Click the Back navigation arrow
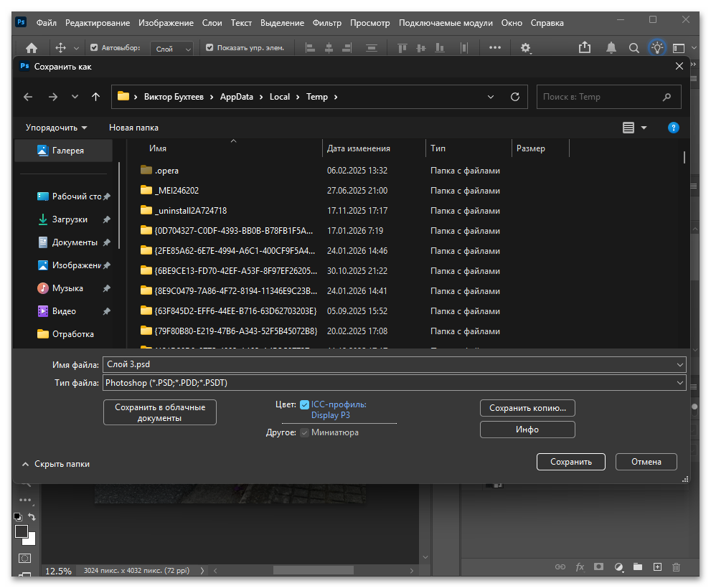This screenshot has width=711, height=588. (28, 97)
